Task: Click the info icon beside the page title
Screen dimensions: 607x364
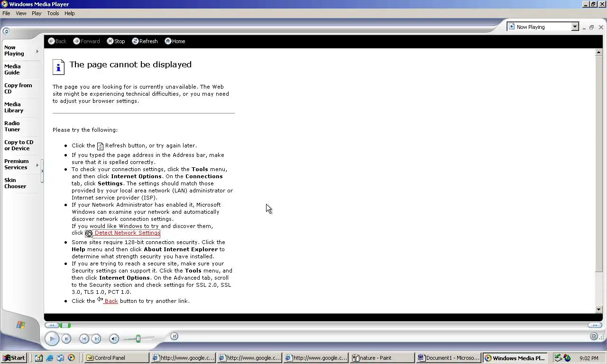Action: coord(58,67)
